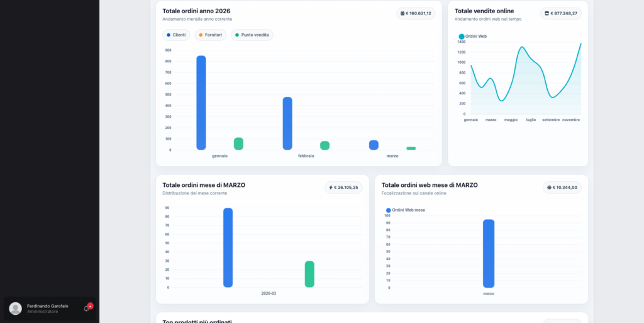Image resolution: width=644 pixels, height=323 pixels.
Task: Click the lightning bolt icon beside € 26.105,25
Action: tap(331, 188)
